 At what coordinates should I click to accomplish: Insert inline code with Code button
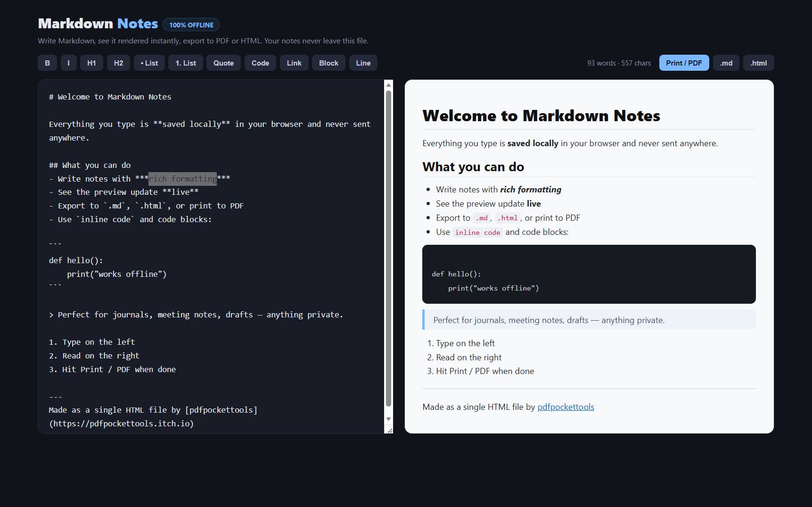(260, 63)
